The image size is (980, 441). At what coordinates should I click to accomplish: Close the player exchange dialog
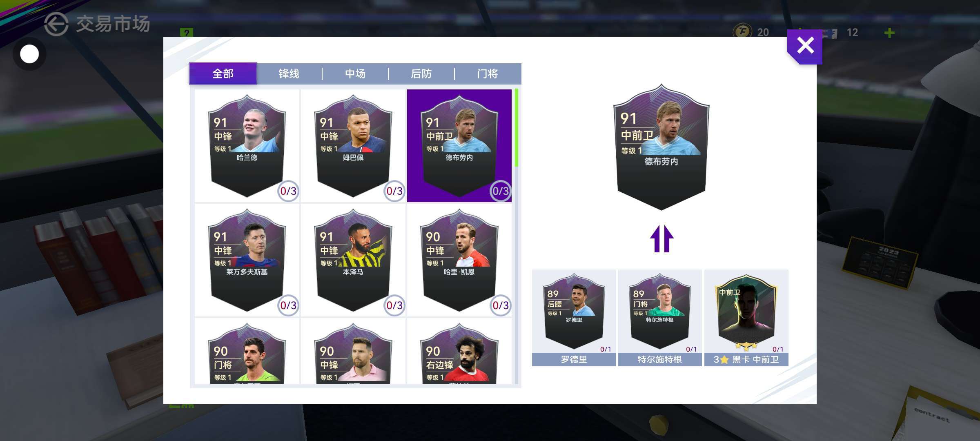[805, 46]
